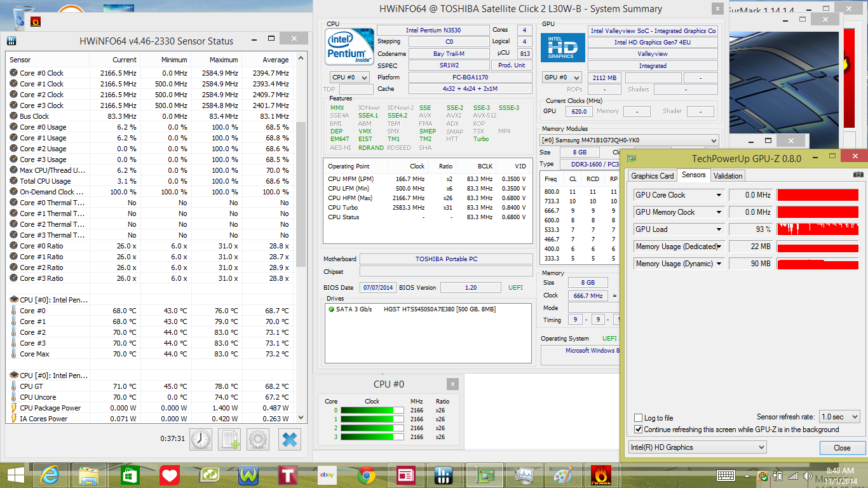Click the GPU-Z camera screenshot icon

pos(858,175)
